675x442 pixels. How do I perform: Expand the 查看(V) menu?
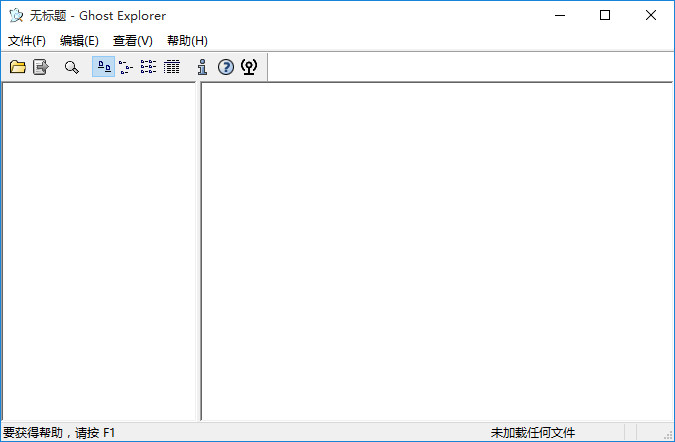coord(133,41)
